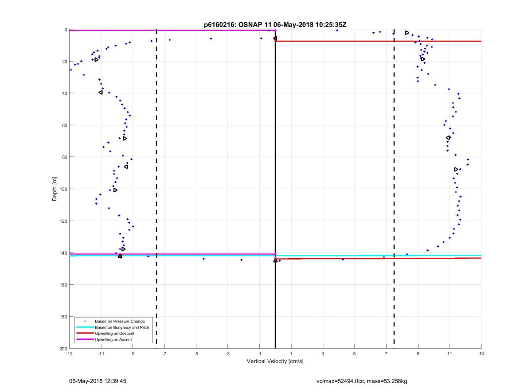
Task: Click the plot title 'p6160216: OSNAP 11 06-May-2018 10:25:35Z'
Action: (275, 25)
